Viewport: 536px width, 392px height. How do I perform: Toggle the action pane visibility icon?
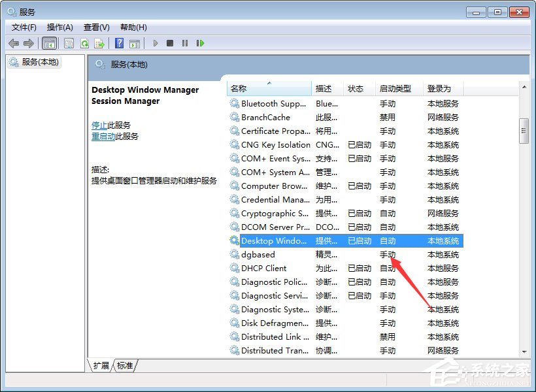coord(135,43)
